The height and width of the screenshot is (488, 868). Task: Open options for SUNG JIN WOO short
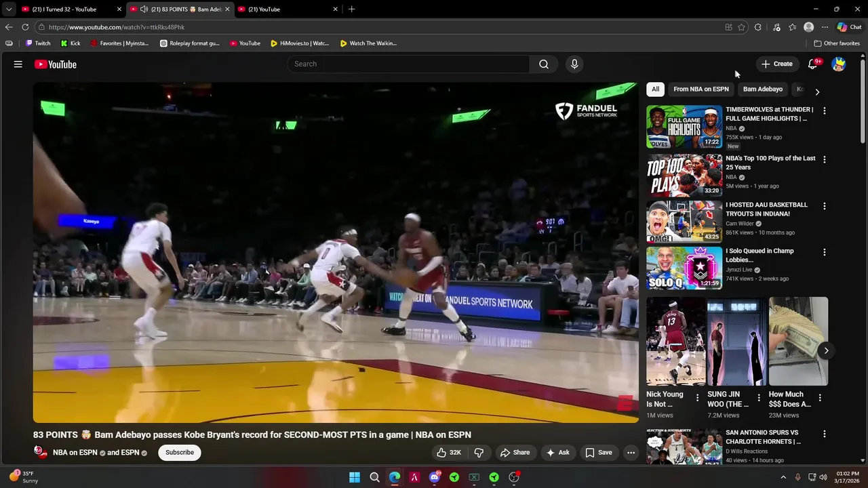(759, 398)
